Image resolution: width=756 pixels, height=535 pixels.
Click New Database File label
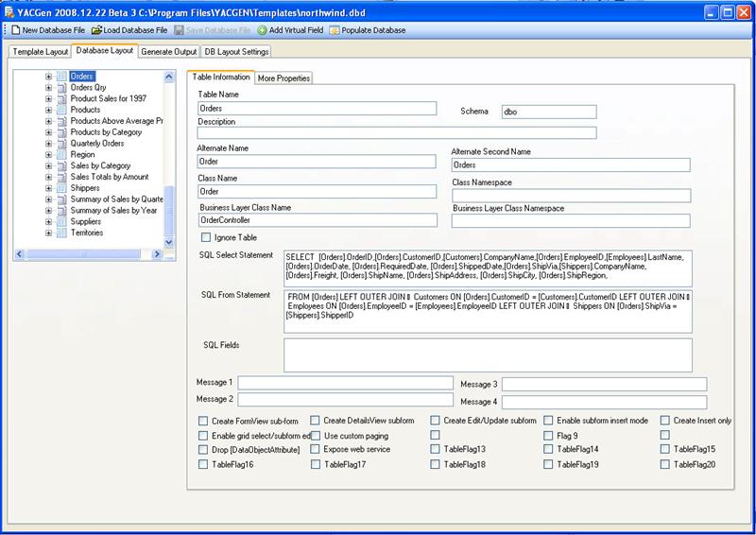click(54, 30)
